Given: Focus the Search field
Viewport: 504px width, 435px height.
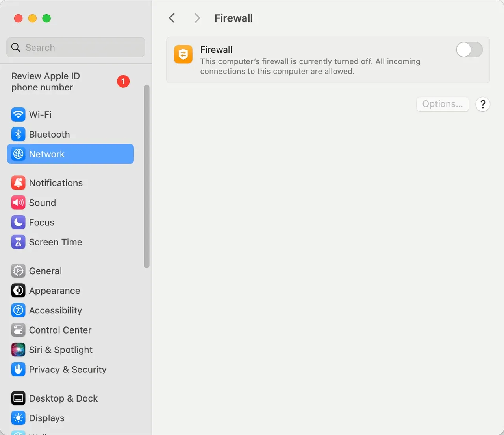Looking at the screenshot, I should [x=76, y=48].
